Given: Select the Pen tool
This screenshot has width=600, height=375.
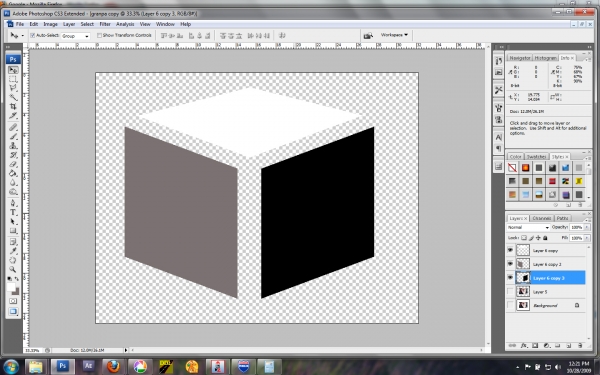Looking at the screenshot, I should (x=13, y=203).
